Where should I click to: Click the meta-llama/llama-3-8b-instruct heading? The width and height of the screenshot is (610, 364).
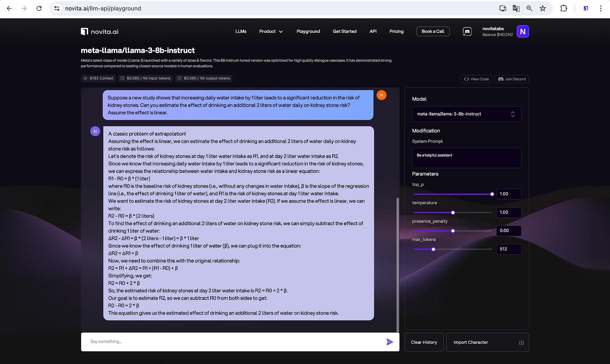[x=138, y=50]
